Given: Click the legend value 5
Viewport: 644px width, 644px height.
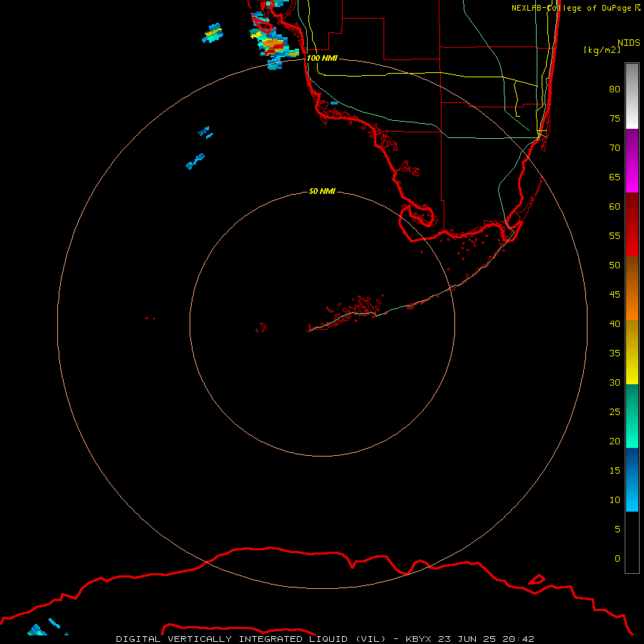Looking at the screenshot, I should [x=618, y=530].
